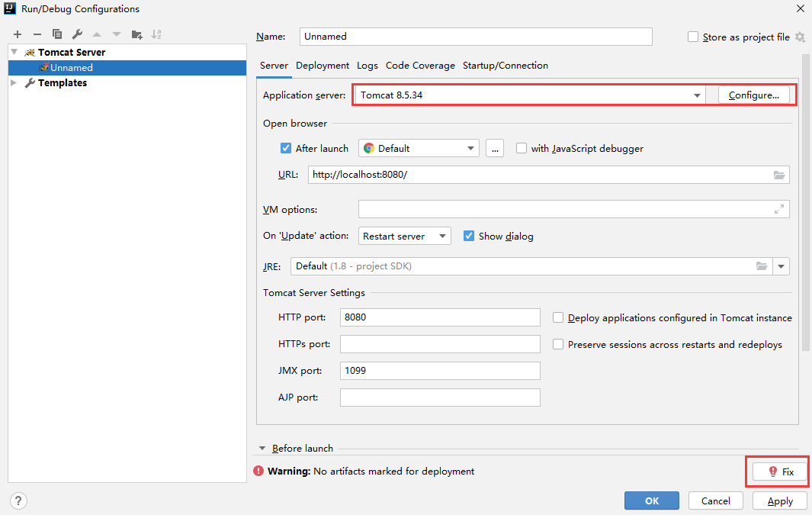Click the IntelliJ logo in title bar

10,8
